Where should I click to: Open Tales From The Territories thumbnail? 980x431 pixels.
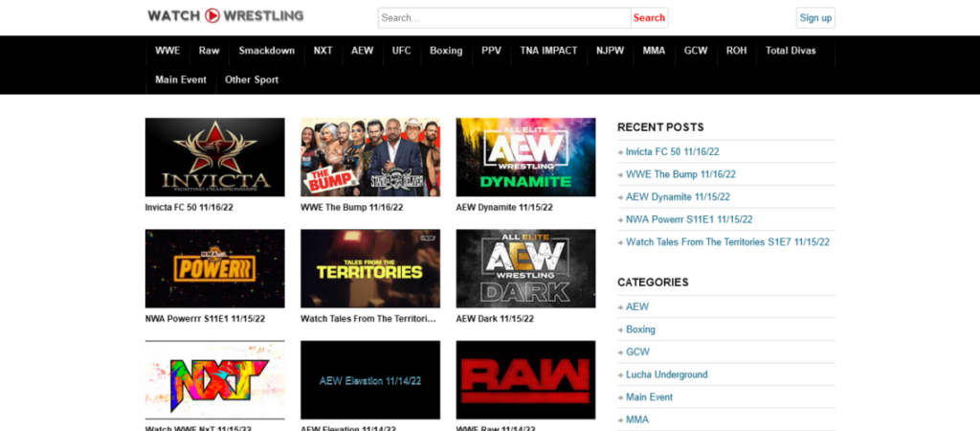[x=370, y=268]
